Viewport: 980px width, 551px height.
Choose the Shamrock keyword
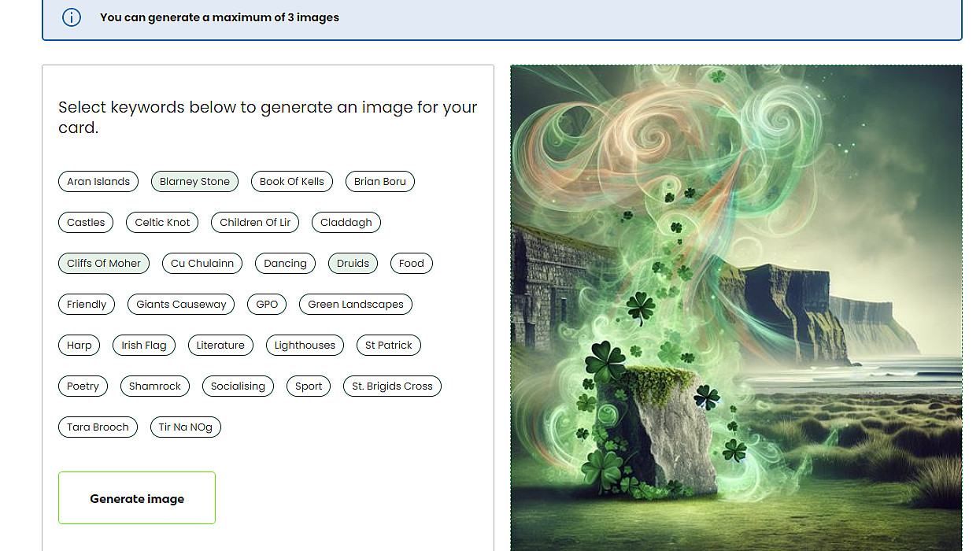(x=155, y=386)
